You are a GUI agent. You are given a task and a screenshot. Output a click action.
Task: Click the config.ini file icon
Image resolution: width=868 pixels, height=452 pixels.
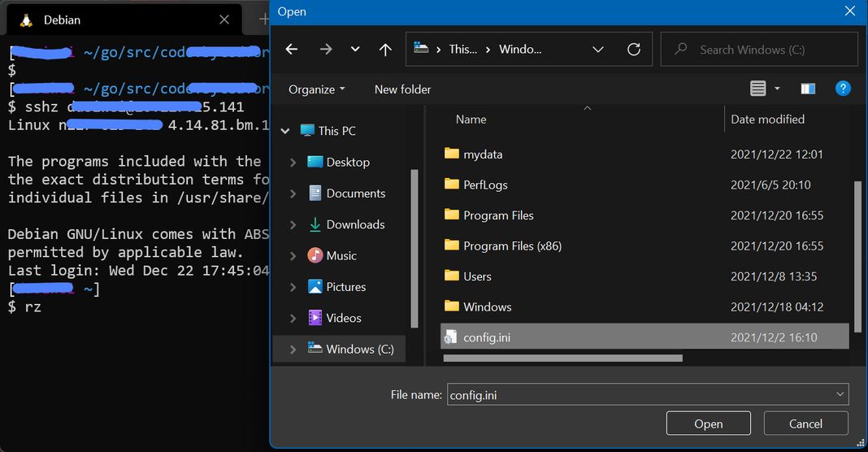pyautogui.click(x=450, y=337)
